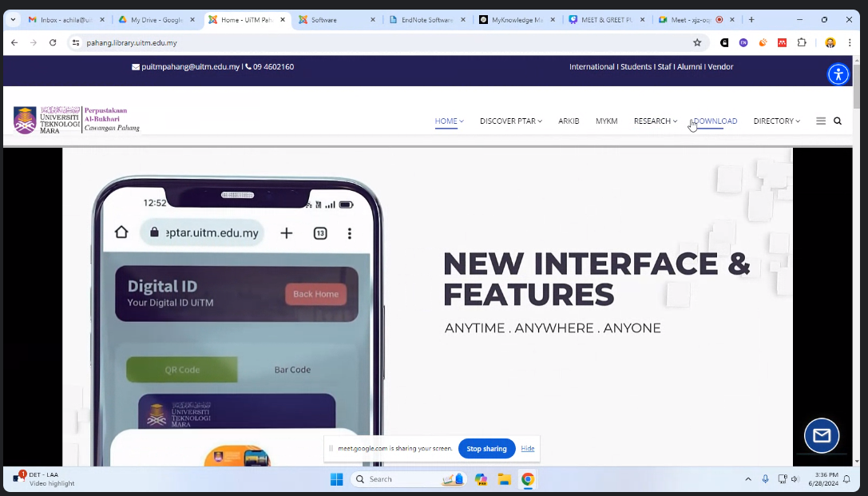868x496 pixels.
Task: Click the page vertical scrollbar thumb
Action: click(x=857, y=85)
